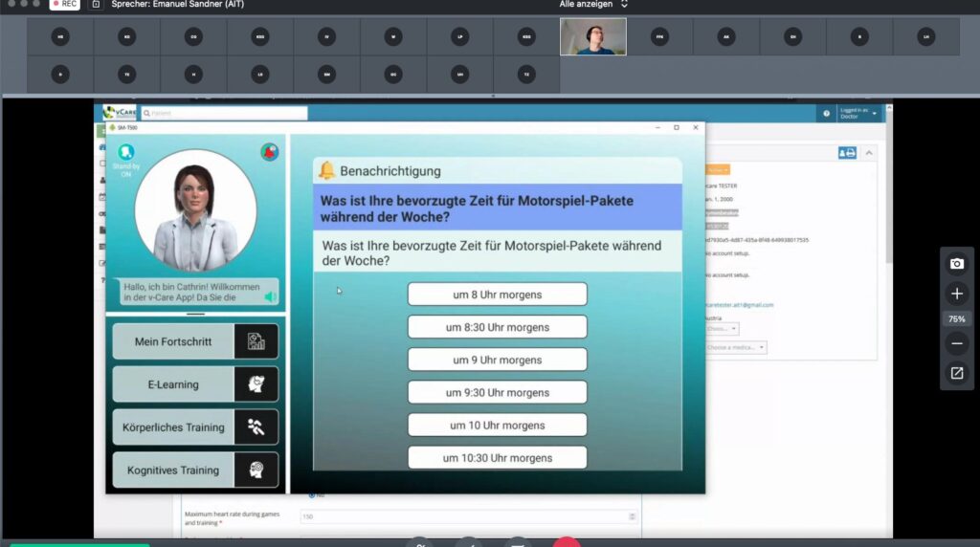Open shared screen in external window icon
This screenshot has height=547, width=980.
point(956,373)
